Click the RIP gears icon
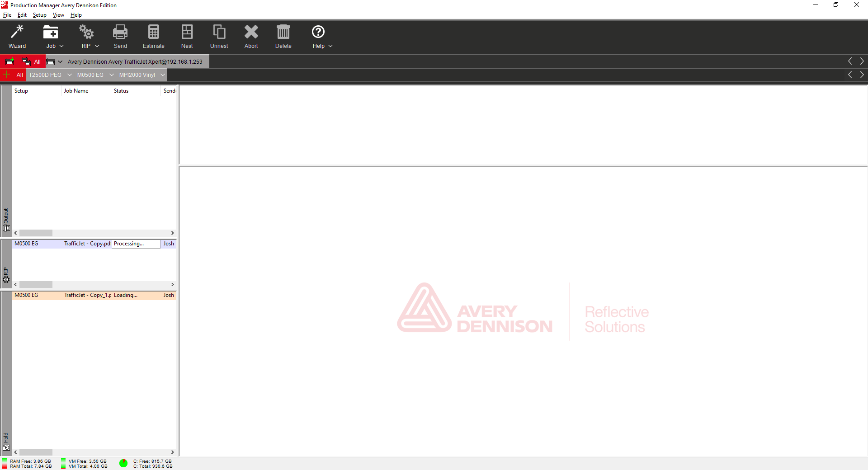Viewport: 868px width, 470px height. point(86,32)
